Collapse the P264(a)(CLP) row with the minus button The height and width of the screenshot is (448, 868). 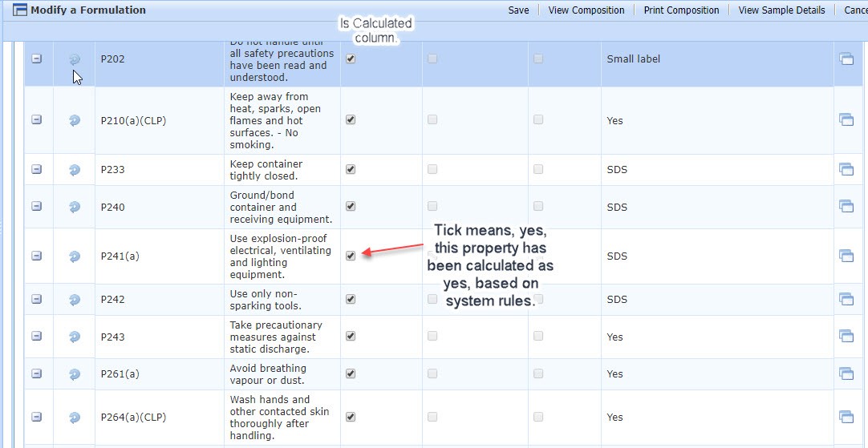click(37, 417)
